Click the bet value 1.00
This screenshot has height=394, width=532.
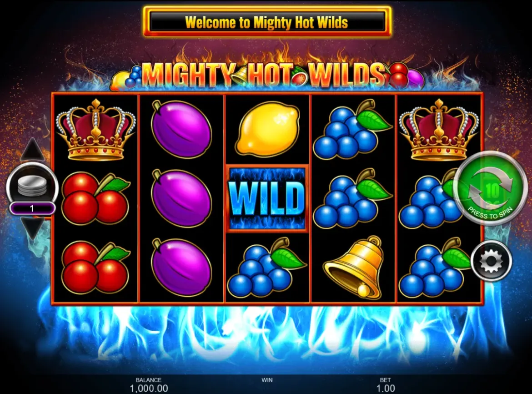[x=386, y=388]
